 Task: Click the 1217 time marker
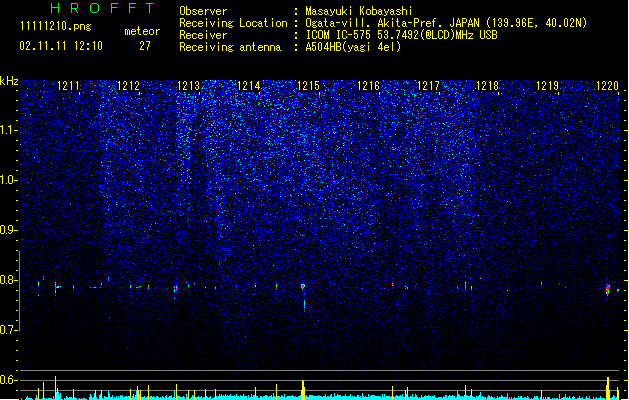[x=428, y=86]
